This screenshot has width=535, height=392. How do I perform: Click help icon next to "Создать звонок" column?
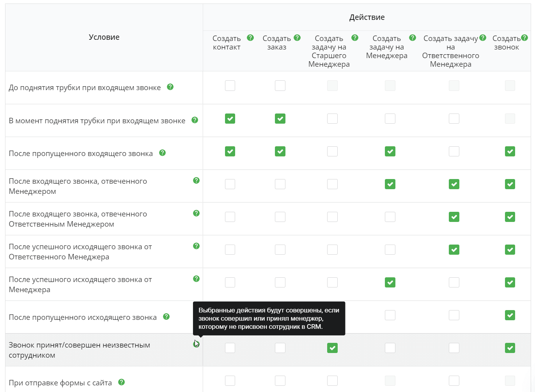coord(524,38)
